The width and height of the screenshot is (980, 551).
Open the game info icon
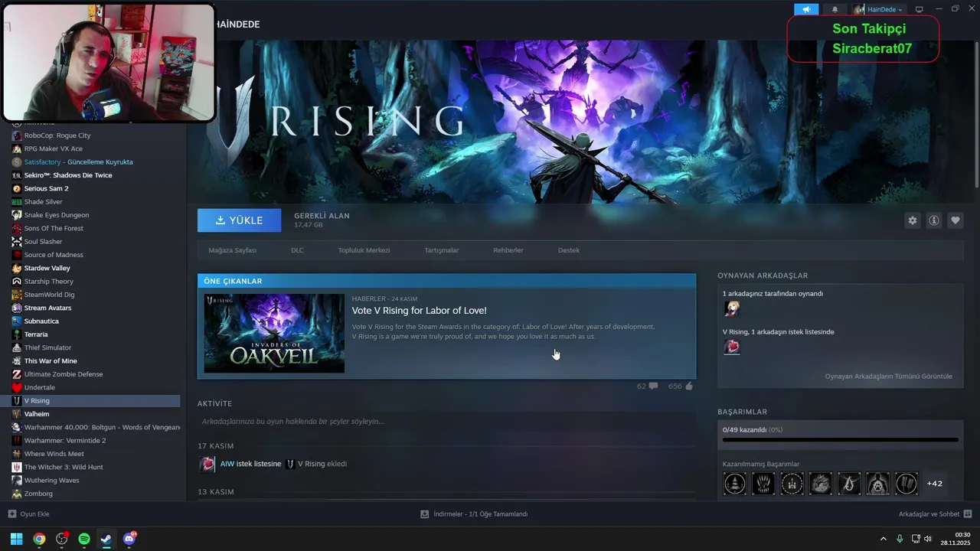[x=934, y=220]
